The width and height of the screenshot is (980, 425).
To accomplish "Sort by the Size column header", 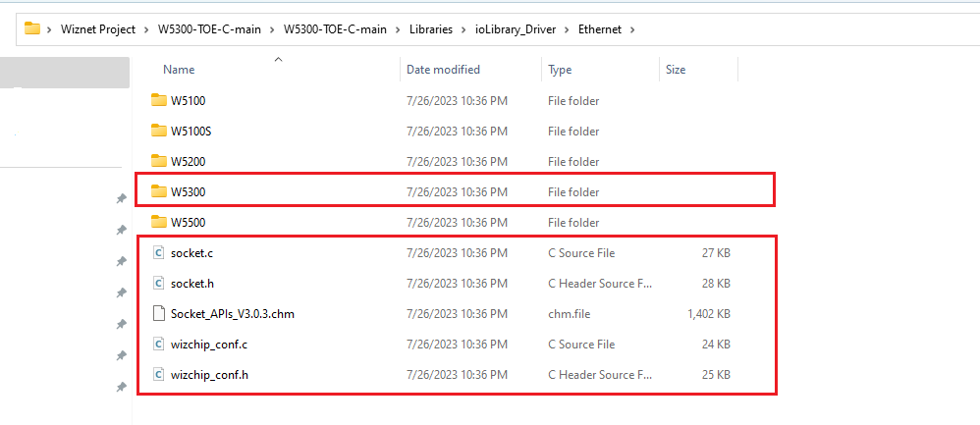I will (676, 70).
